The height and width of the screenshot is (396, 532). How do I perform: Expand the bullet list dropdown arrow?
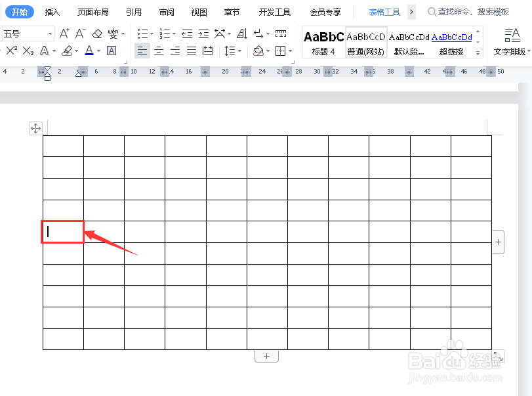click(x=152, y=34)
